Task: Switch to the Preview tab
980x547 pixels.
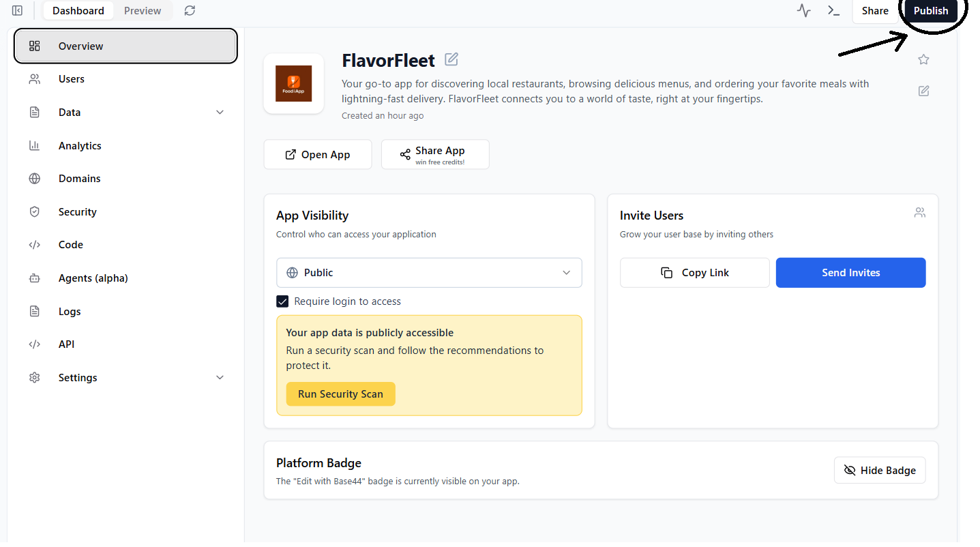Action: pos(143,10)
